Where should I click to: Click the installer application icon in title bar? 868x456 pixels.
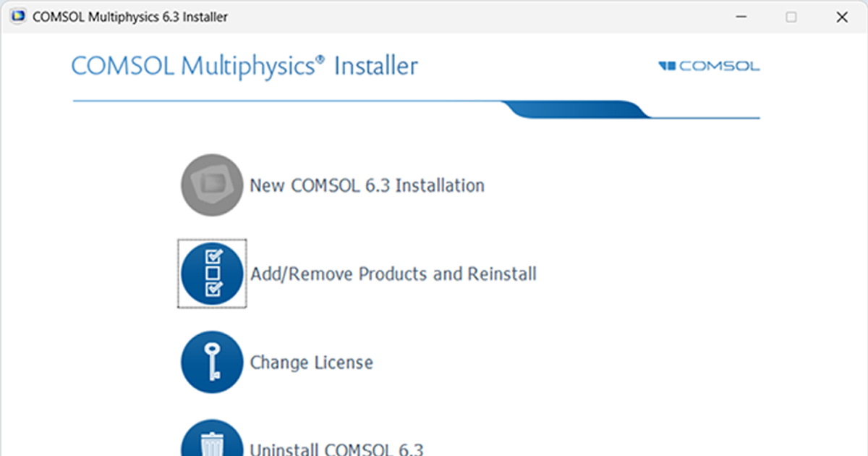click(17, 15)
